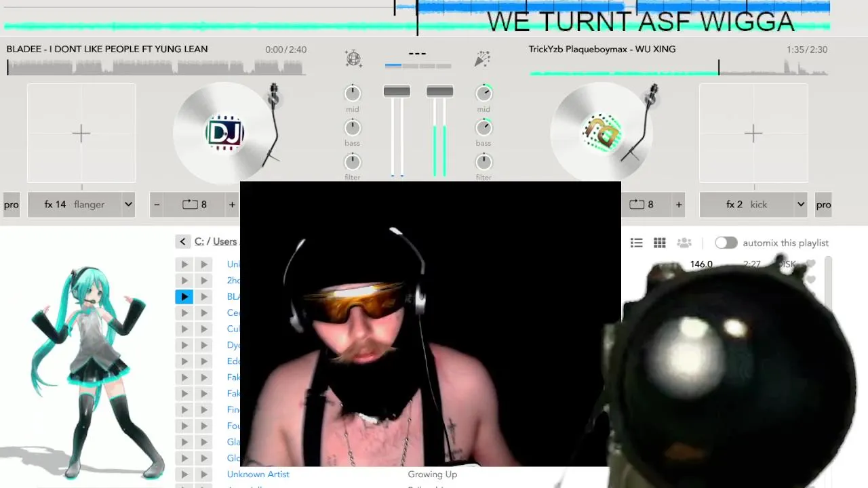Viewport: 868px width, 488px height.
Task: Load the Cul row track to left deck
Action: (x=184, y=329)
